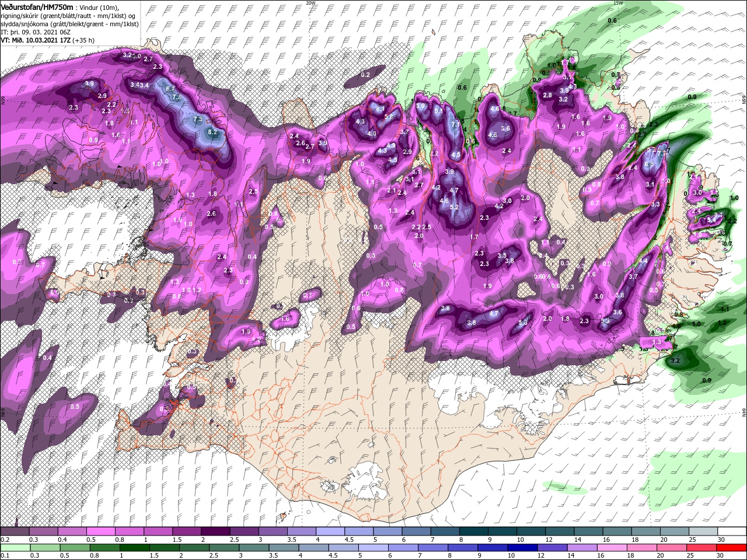Click the darkest purple swatch between 1.5 and 2

point(215,531)
